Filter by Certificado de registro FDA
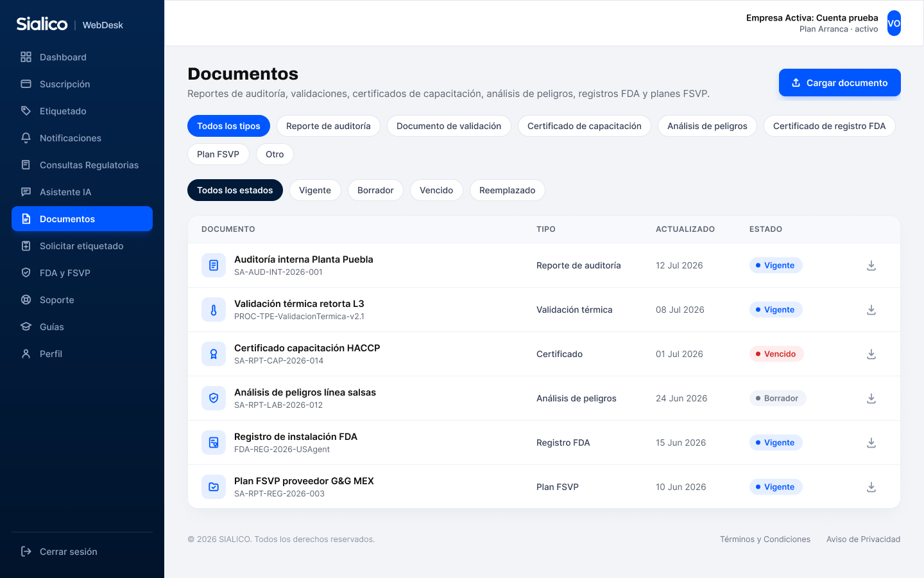The width and height of the screenshot is (924, 578). coord(830,126)
